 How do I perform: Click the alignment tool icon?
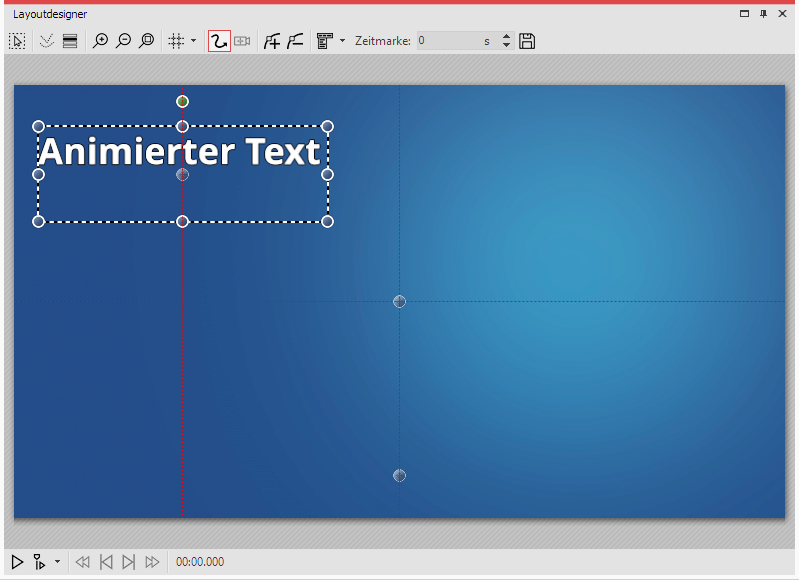324,41
